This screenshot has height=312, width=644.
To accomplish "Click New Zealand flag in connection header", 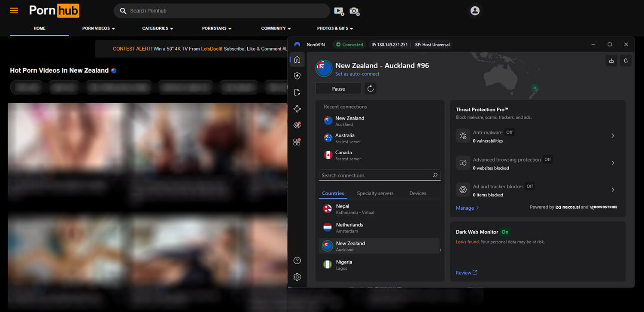I will (x=324, y=68).
